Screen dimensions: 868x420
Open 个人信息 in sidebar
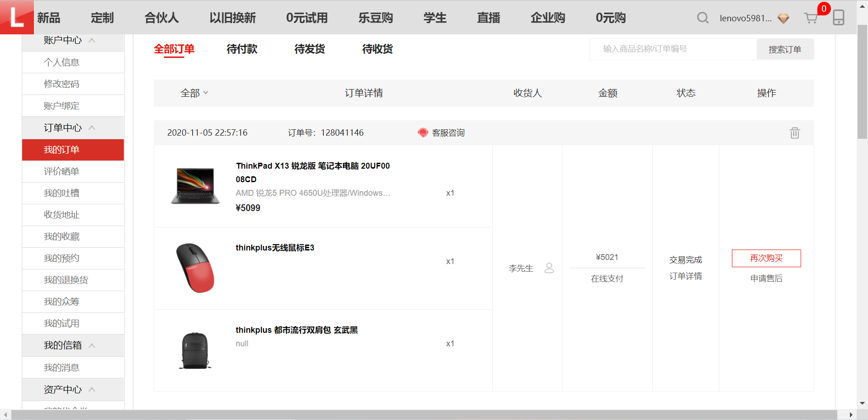point(73,62)
